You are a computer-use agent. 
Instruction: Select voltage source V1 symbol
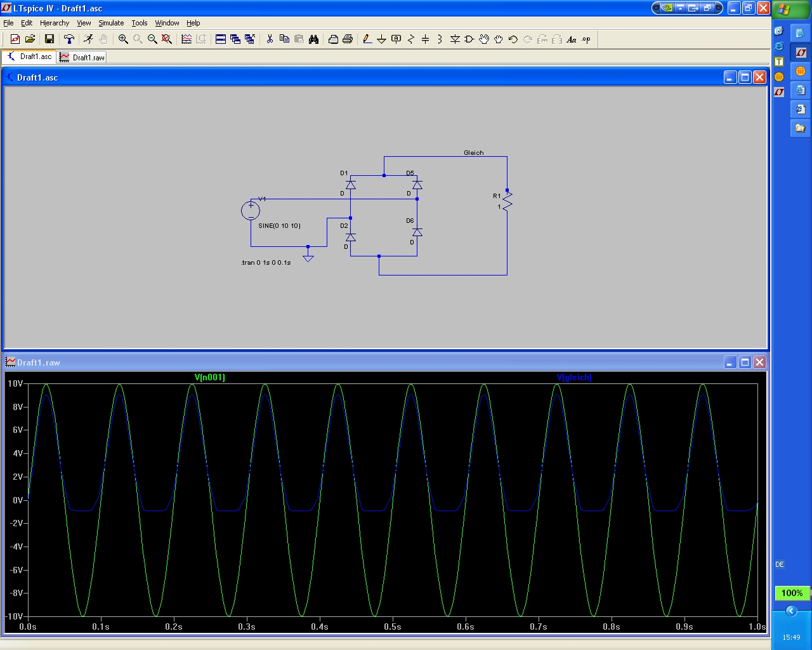tap(251, 210)
